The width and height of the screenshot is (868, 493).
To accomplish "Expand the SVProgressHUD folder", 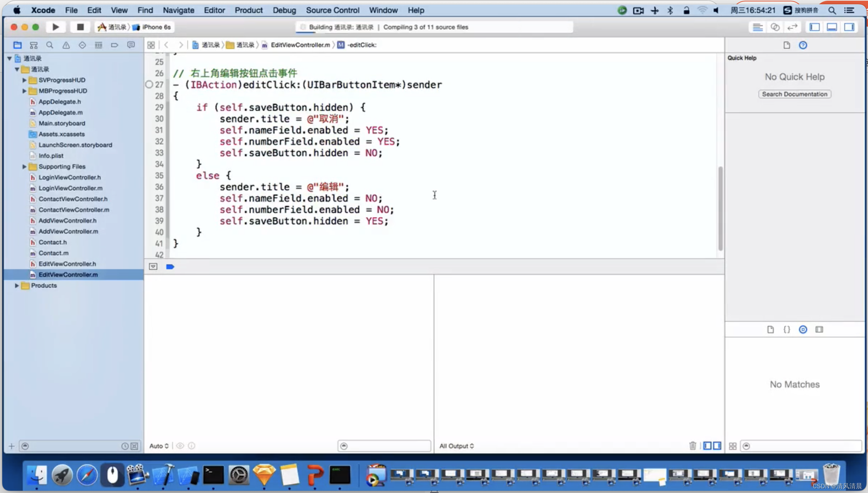I will coord(24,80).
